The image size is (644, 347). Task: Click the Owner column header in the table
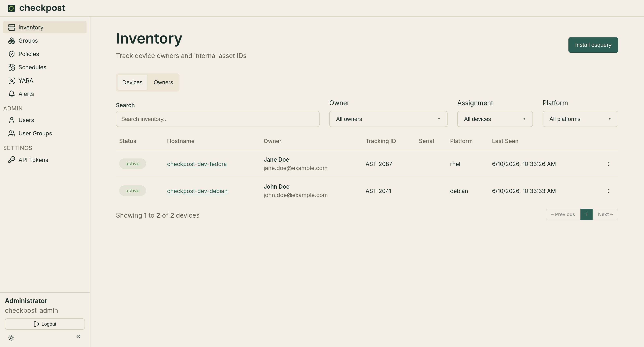click(x=272, y=141)
